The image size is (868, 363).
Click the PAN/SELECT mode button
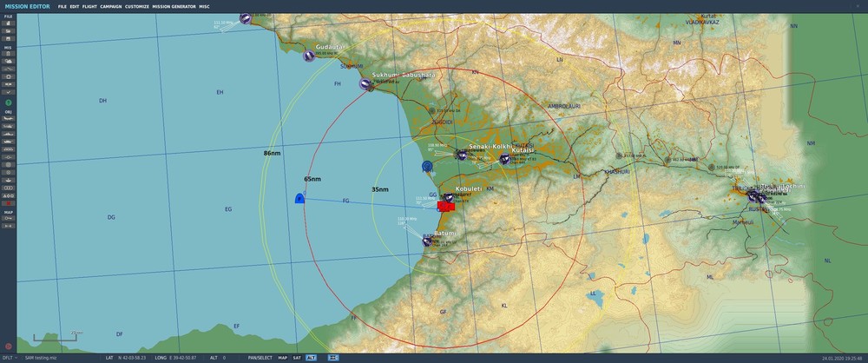click(x=260, y=358)
